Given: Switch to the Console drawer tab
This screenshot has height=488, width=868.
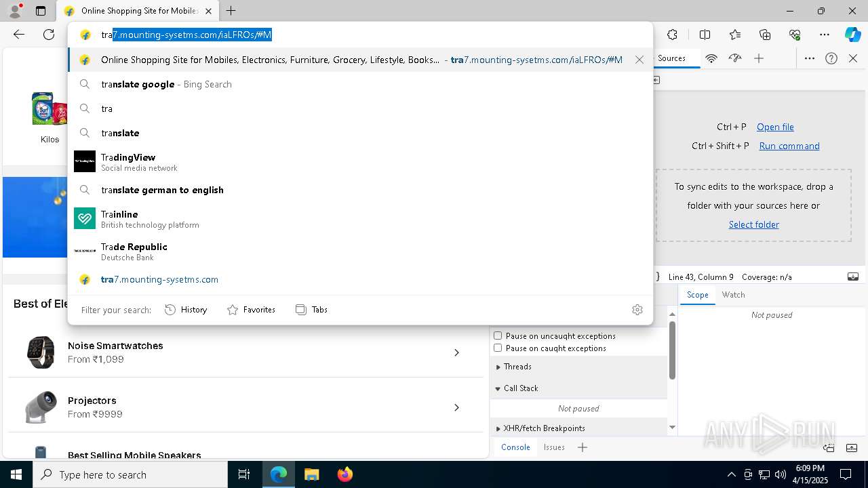Looking at the screenshot, I should (x=515, y=447).
